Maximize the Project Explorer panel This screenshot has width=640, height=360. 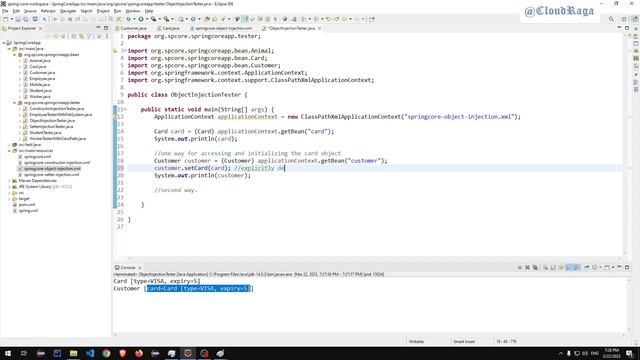(x=106, y=28)
